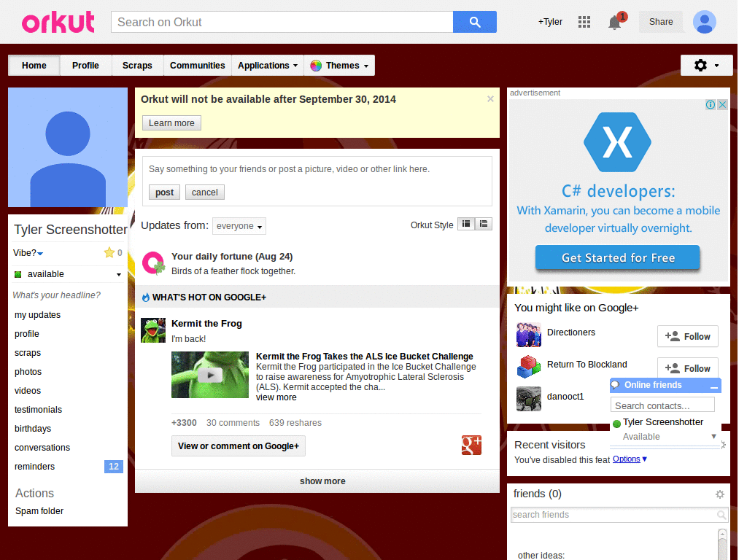Click View or comment on Google+
The width and height of the screenshot is (747, 560).
pyautogui.click(x=239, y=446)
